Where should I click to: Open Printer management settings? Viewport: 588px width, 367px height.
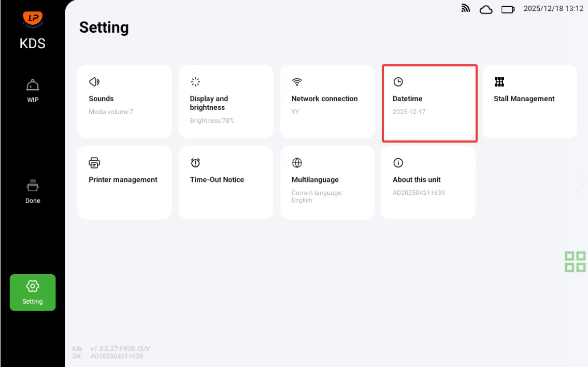(x=124, y=182)
